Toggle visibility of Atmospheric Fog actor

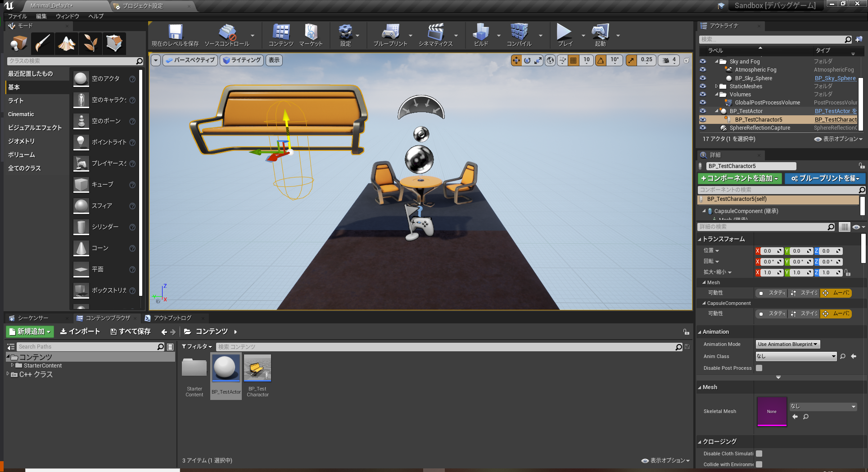click(x=703, y=70)
